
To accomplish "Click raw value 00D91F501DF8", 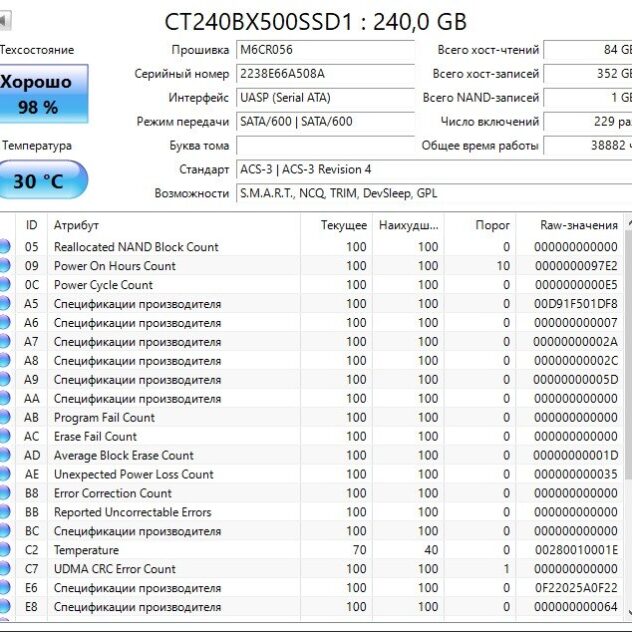I will tap(576, 304).
